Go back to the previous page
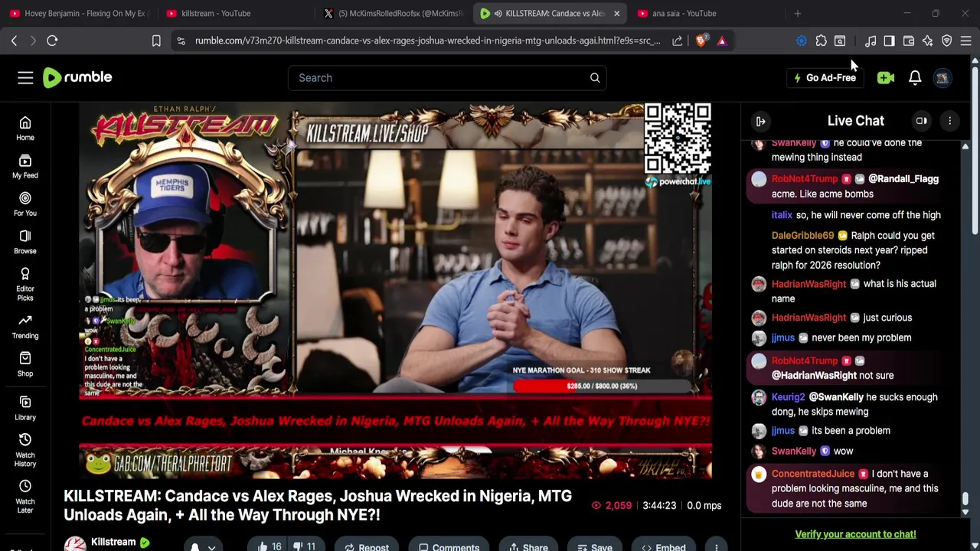 (14, 41)
